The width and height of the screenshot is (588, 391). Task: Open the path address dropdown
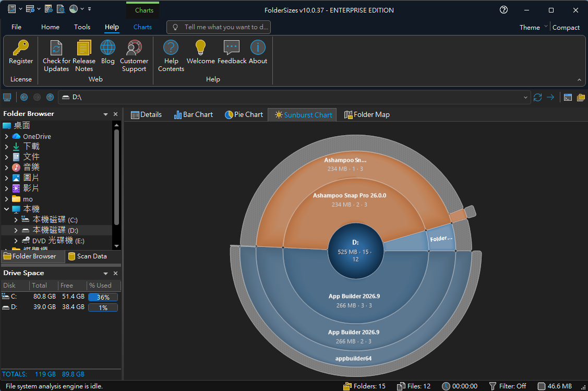click(525, 97)
